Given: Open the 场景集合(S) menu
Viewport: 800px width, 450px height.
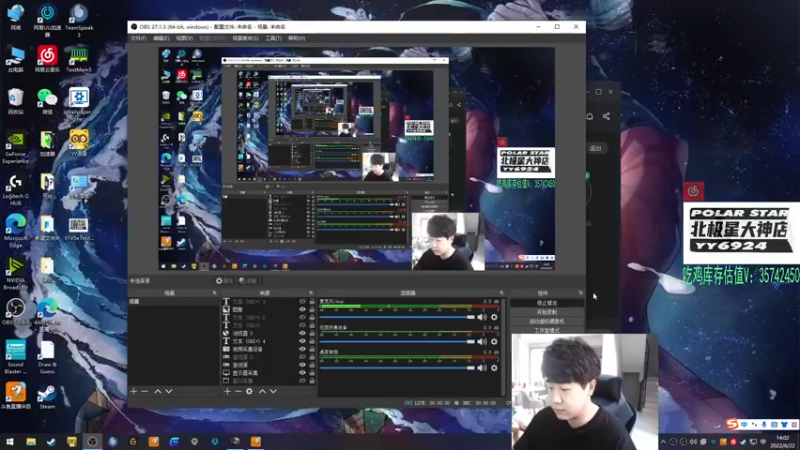Looking at the screenshot, I should [x=245, y=38].
